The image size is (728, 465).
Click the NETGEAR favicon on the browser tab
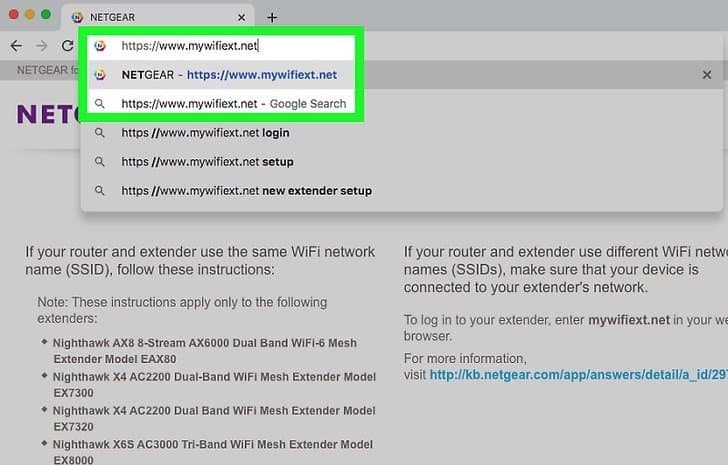[78, 17]
